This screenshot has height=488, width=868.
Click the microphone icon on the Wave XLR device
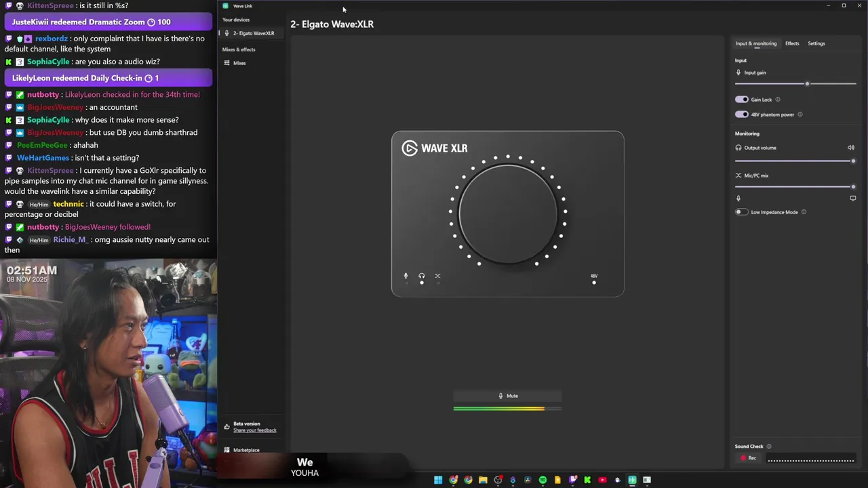coord(406,276)
